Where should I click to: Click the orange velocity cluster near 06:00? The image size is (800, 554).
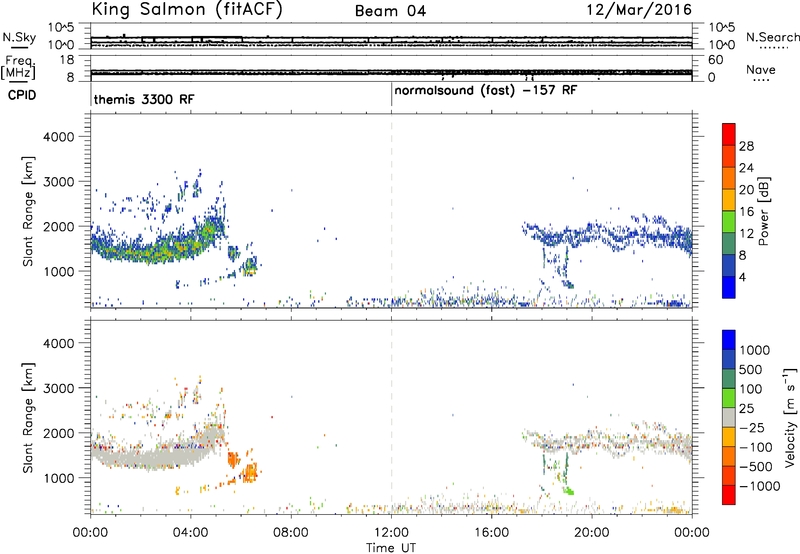(250, 472)
